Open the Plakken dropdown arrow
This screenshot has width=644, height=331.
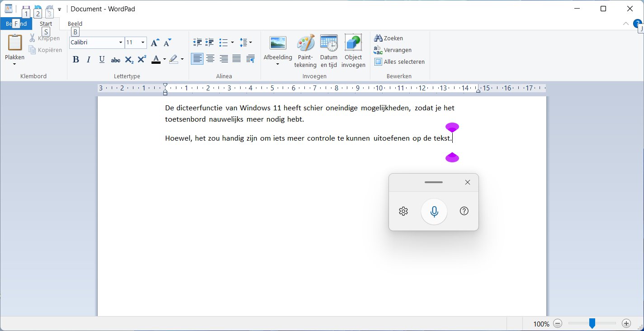pyautogui.click(x=14, y=64)
